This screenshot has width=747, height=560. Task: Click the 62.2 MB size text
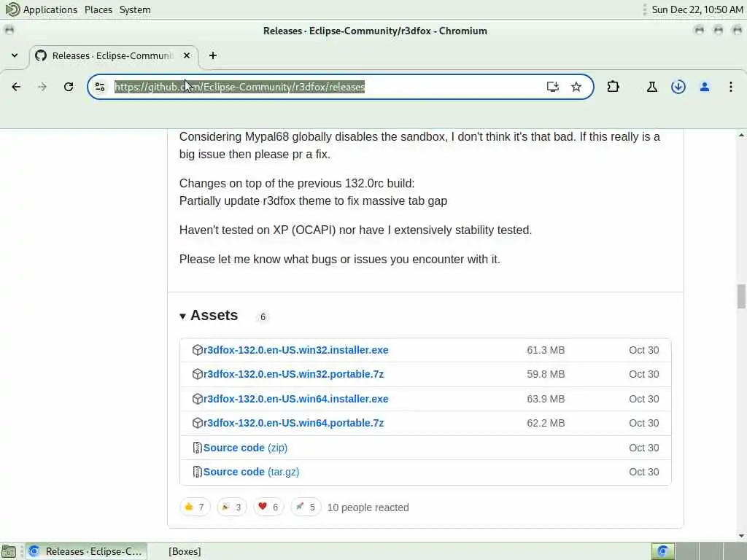tap(546, 423)
